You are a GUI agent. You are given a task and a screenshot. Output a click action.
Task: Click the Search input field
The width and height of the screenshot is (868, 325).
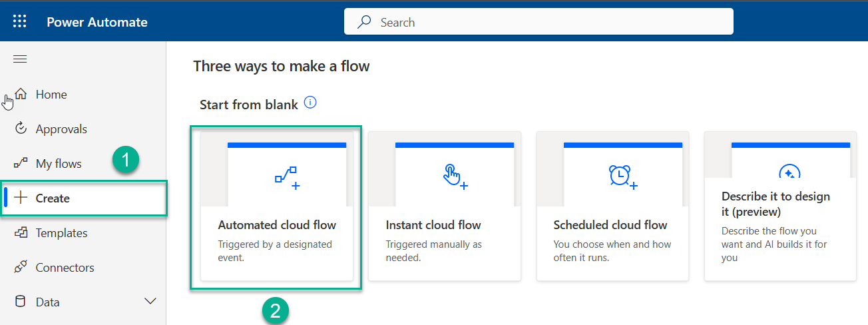tap(538, 22)
